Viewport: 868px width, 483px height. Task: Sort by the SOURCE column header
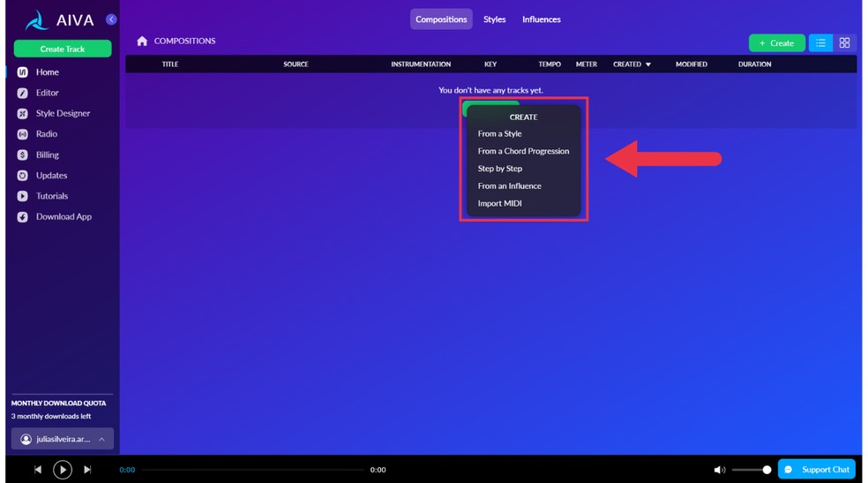click(x=296, y=64)
